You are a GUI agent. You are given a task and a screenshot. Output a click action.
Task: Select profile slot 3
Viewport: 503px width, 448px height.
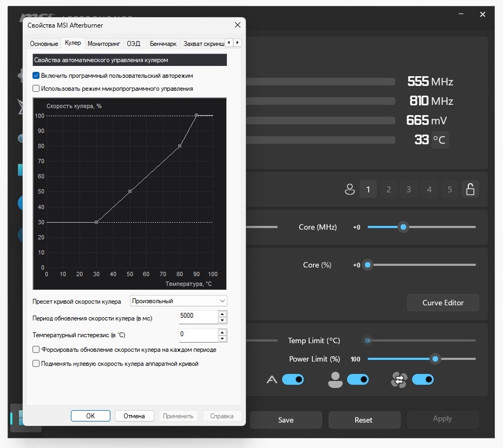409,189
